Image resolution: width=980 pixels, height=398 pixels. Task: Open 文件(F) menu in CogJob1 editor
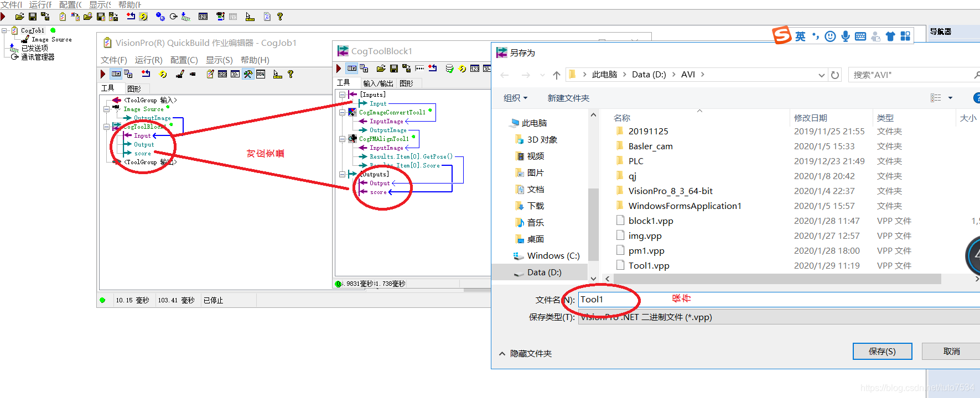(114, 60)
